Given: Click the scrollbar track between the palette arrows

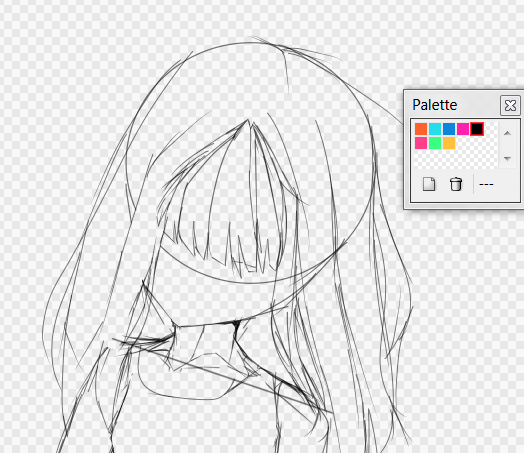Looking at the screenshot, I should [507, 146].
